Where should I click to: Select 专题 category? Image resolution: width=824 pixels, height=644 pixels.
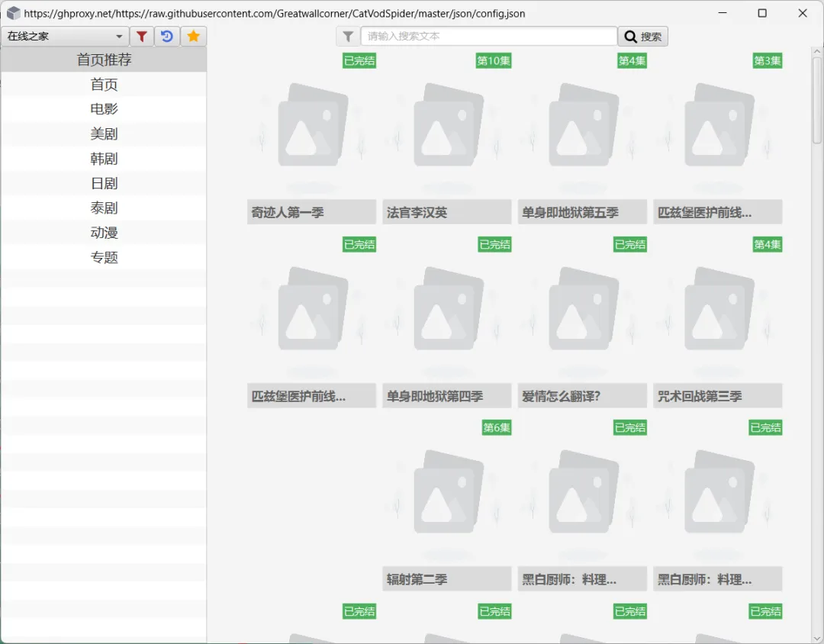tap(104, 257)
